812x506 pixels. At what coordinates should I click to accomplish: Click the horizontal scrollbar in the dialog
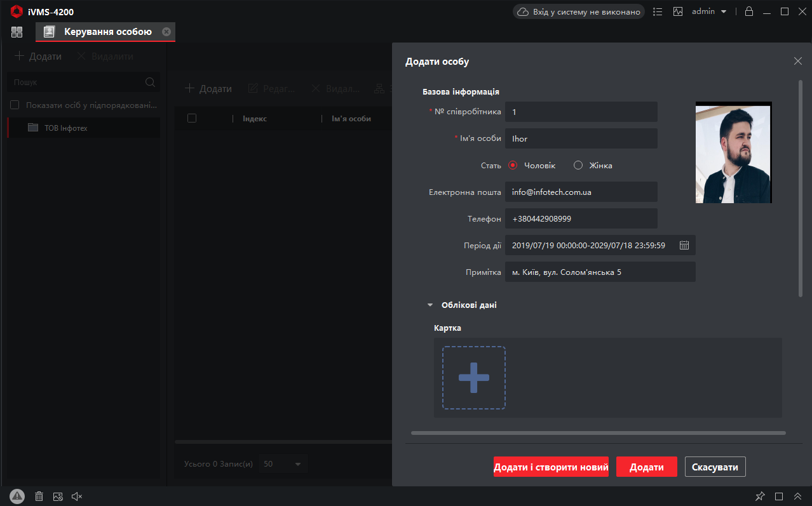tap(598, 433)
